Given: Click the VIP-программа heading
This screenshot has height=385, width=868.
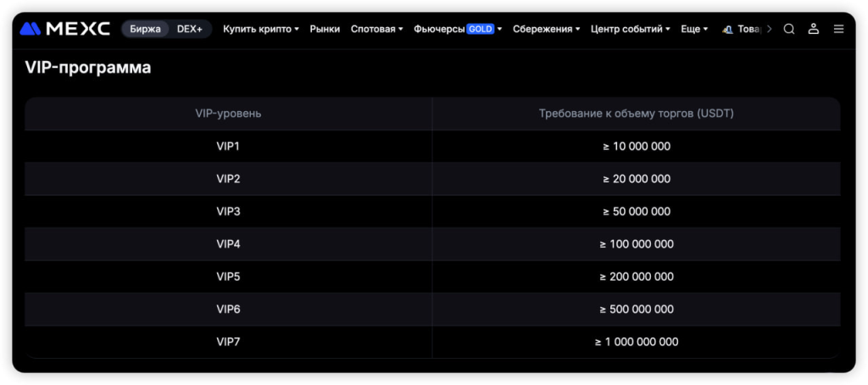Looking at the screenshot, I should (88, 68).
